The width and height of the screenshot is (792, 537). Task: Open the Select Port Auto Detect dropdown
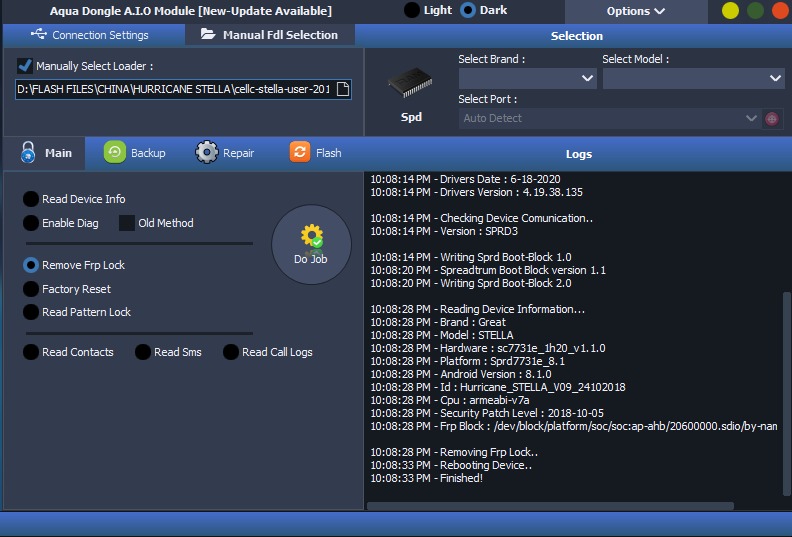click(610, 118)
